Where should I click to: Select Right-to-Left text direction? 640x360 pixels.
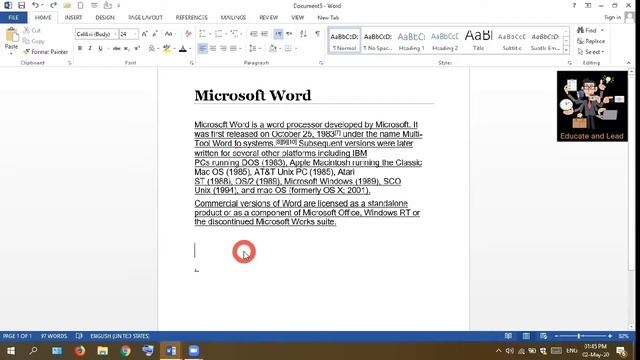coord(289,34)
